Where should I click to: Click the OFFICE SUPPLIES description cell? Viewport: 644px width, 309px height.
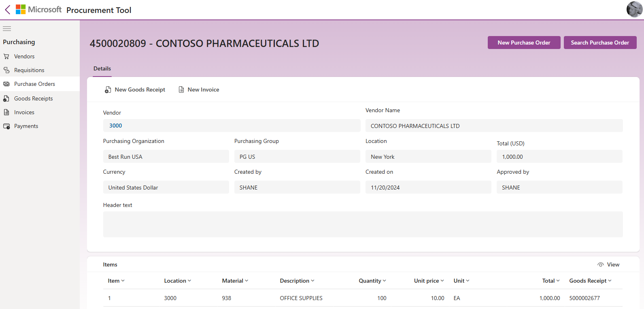pyautogui.click(x=301, y=298)
